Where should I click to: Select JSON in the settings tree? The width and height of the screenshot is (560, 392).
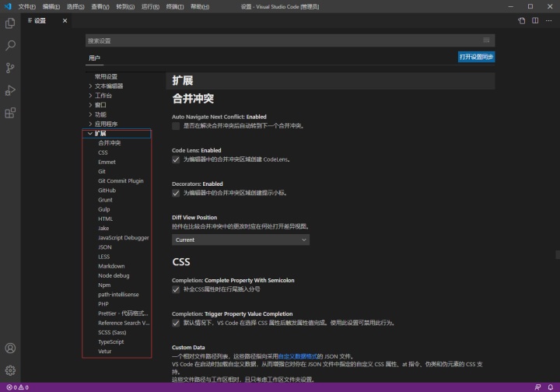tap(105, 247)
